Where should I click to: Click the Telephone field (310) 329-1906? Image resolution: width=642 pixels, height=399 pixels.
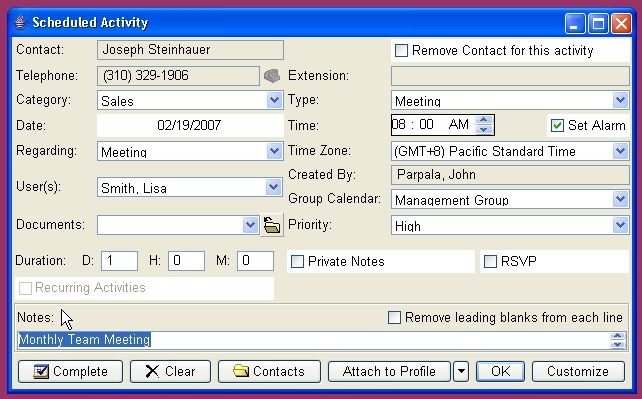pos(178,76)
